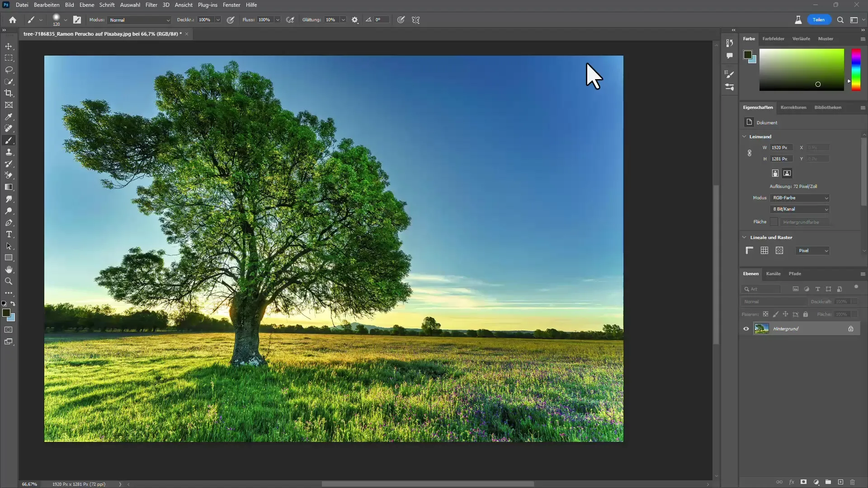Toggle lock on Hintergrund layer
868x488 pixels.
(x=851, y=328)
